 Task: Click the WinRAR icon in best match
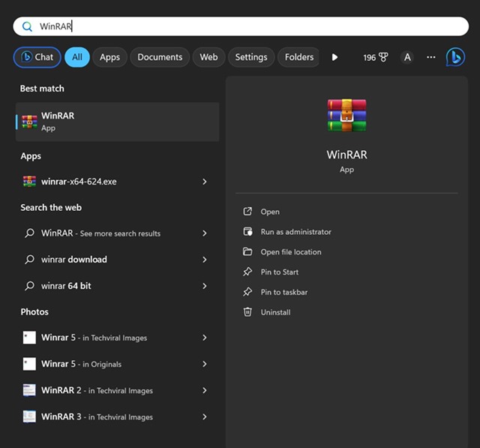(29, 122)
